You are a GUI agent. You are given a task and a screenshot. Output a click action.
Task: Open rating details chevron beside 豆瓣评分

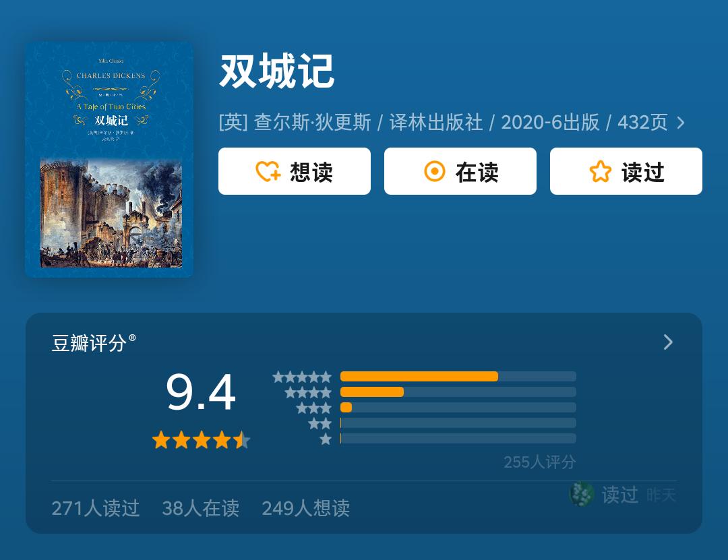click(x=668, y=342)
